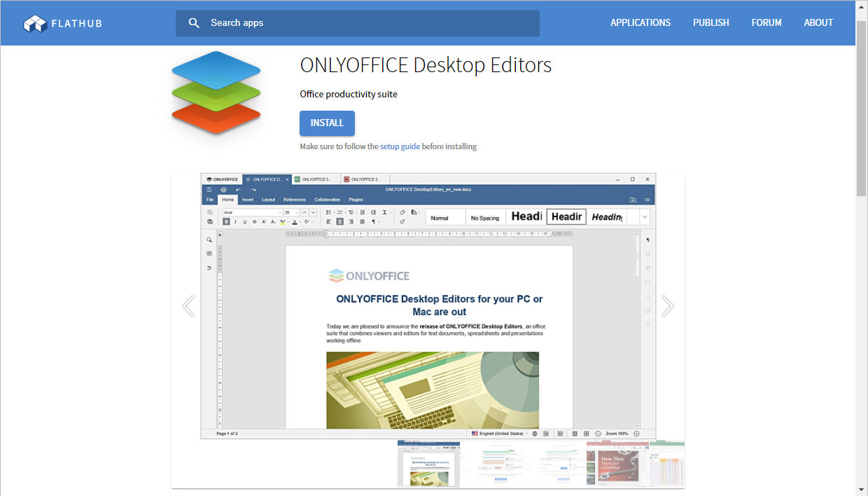Choose the font color icon

pos(295,222)
